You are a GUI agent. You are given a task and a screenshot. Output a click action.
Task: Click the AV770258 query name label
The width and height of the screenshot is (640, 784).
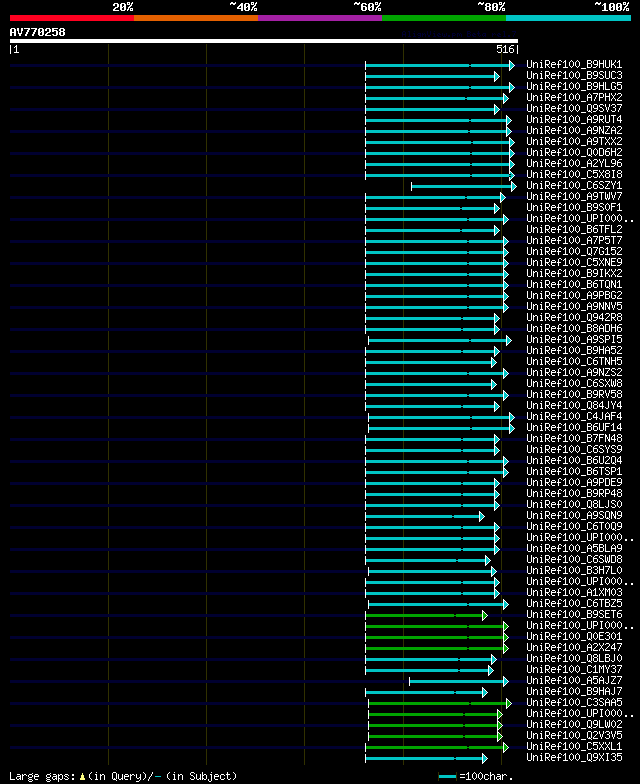(x=38, y=32)
